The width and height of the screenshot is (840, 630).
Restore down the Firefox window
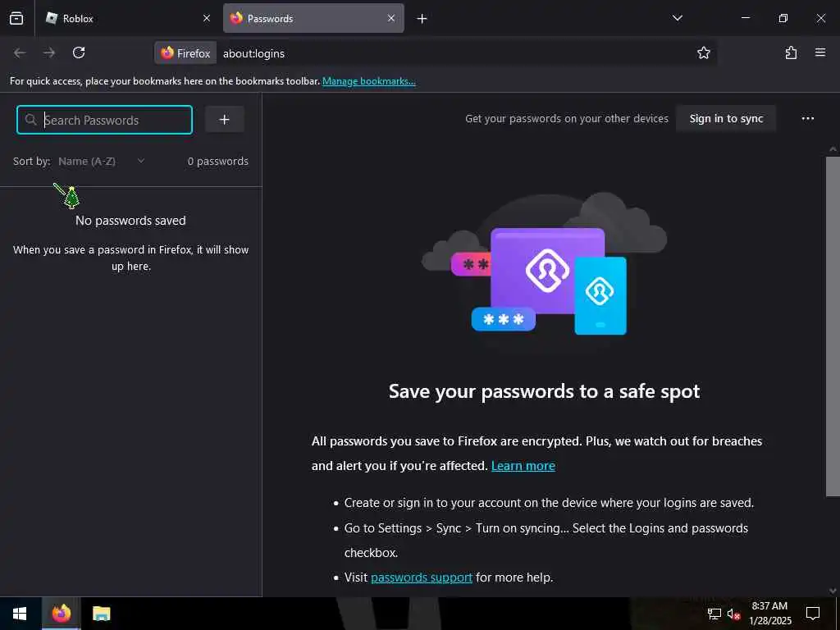tap(783, 18)
